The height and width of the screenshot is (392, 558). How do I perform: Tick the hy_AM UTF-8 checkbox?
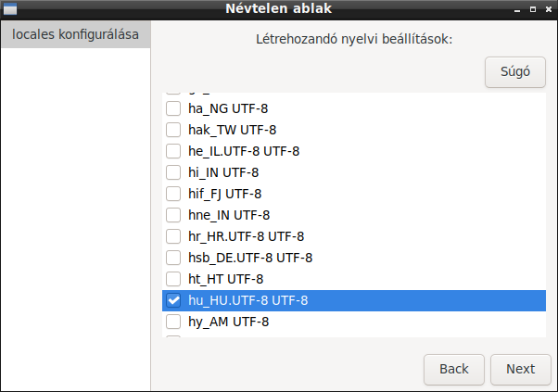[173, 322]
